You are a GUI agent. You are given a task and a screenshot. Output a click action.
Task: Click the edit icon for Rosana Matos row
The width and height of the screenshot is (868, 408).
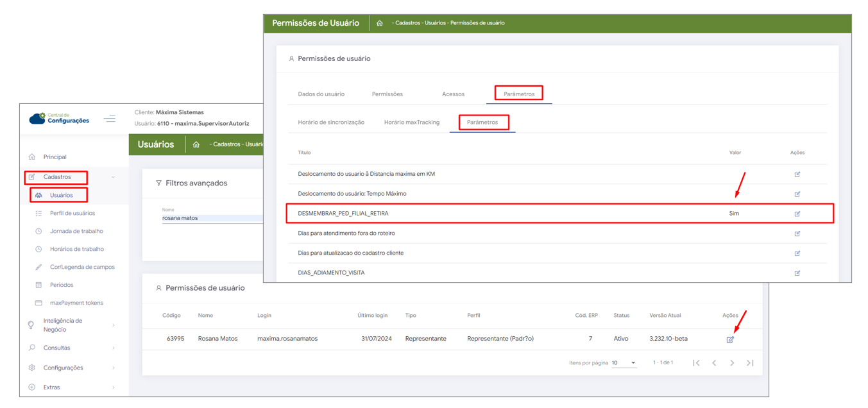pos(730,339)
